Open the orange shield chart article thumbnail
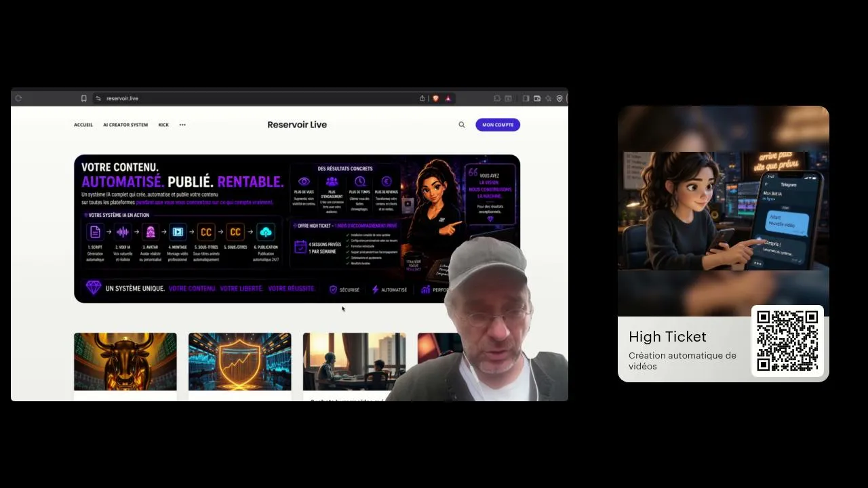Image resolution: width=868 pixels, height=488 pixels. [240, 361]
